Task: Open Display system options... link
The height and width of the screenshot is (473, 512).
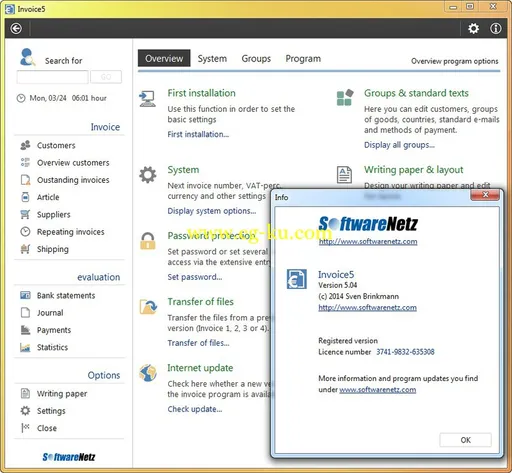Action: pyautogui.click(x=212, y=211)
